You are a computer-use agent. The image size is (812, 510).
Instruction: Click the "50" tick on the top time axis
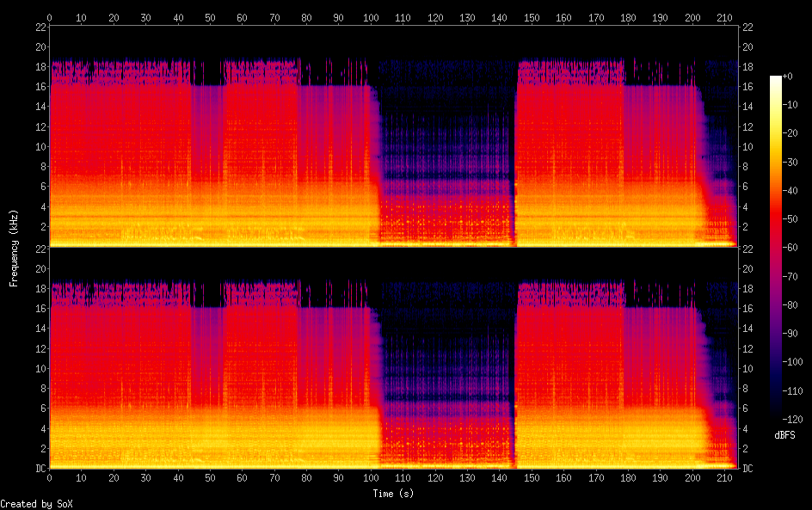[210, 17]
